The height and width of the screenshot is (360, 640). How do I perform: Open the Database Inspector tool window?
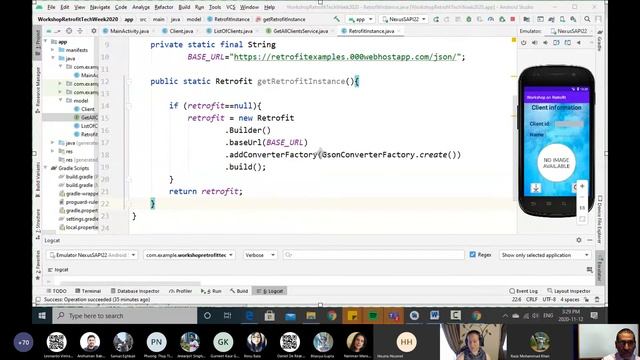(135, 291)
